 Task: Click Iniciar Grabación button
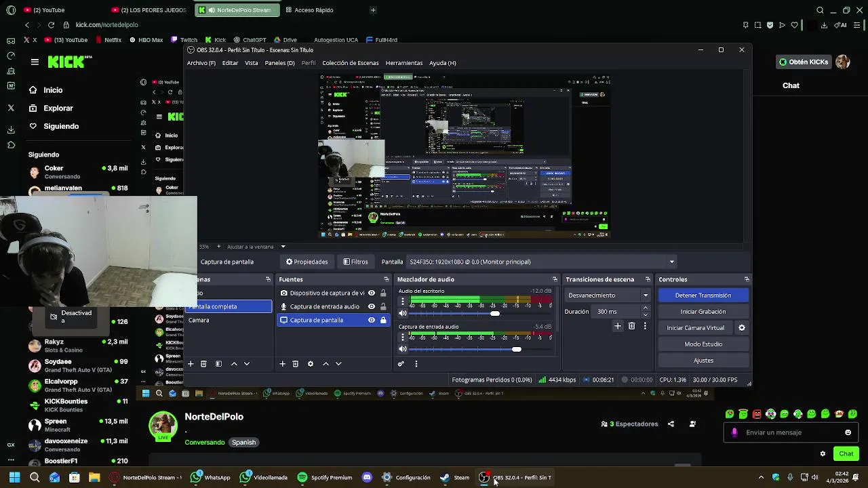[x=703, y=312]
